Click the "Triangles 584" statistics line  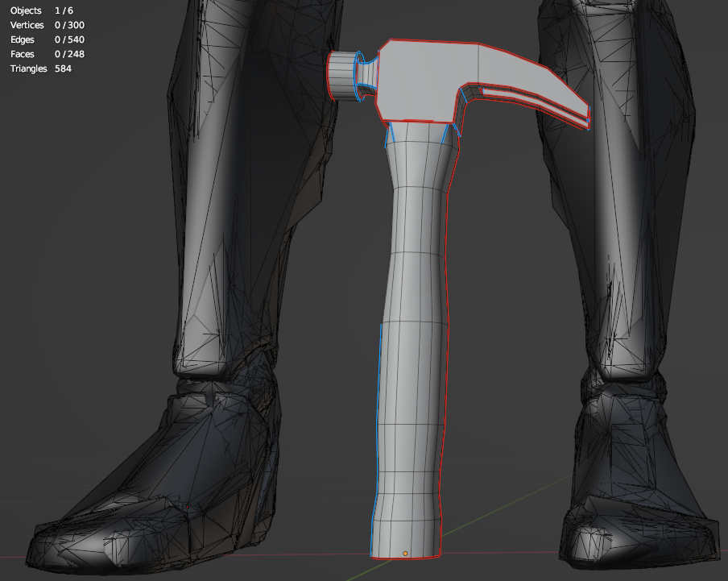(41, 68)
